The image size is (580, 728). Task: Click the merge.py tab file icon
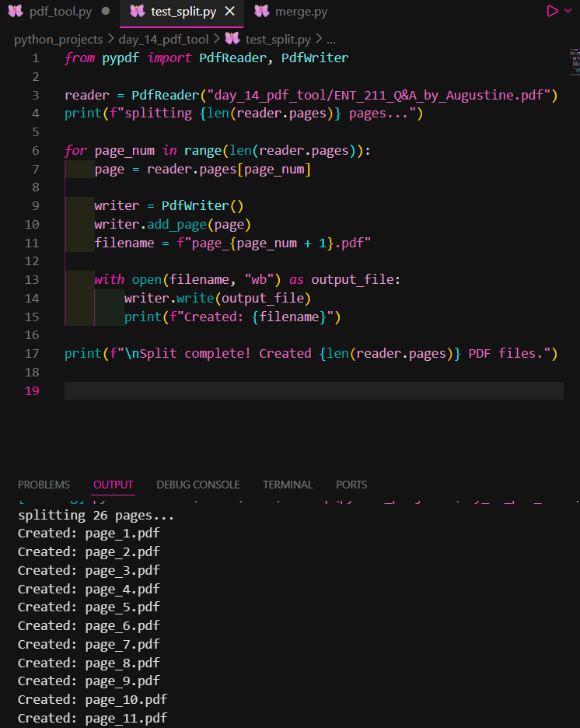(262, 11)
